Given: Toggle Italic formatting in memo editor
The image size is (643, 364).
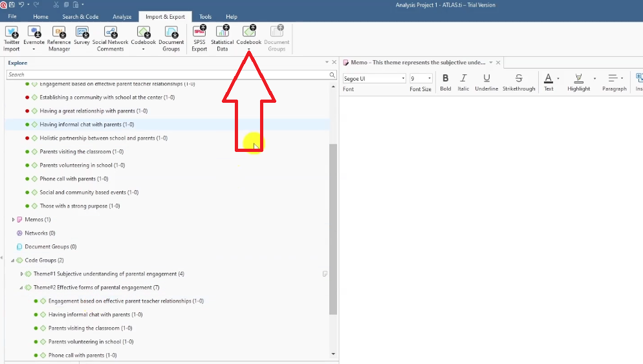Looking at the screenshot, I should (463, 78).
